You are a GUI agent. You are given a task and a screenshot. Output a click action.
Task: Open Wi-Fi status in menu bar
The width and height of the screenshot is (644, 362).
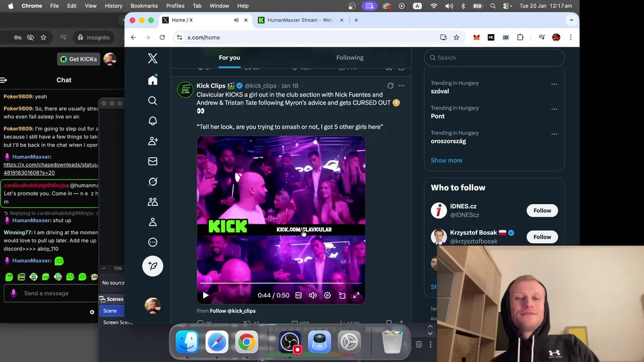coord(434,6)
